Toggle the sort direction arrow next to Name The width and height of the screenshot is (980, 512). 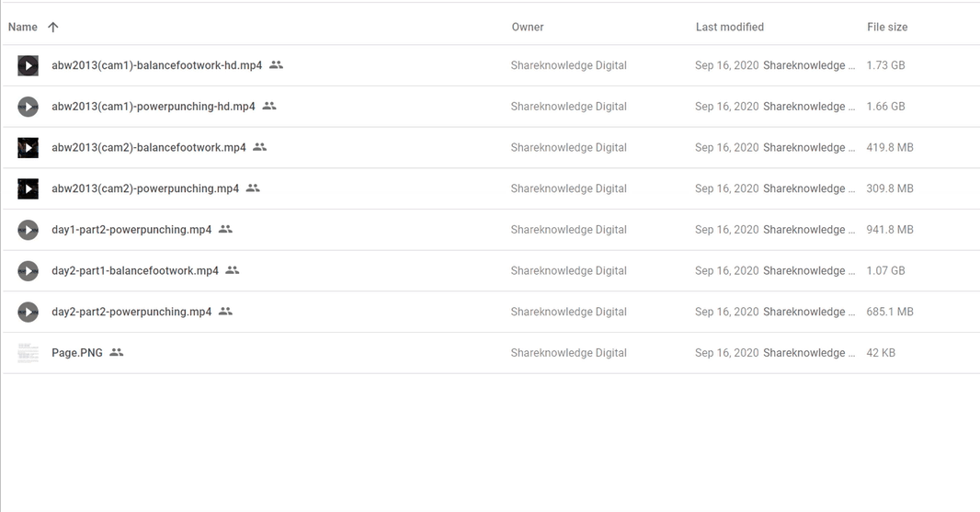(53, 27)
